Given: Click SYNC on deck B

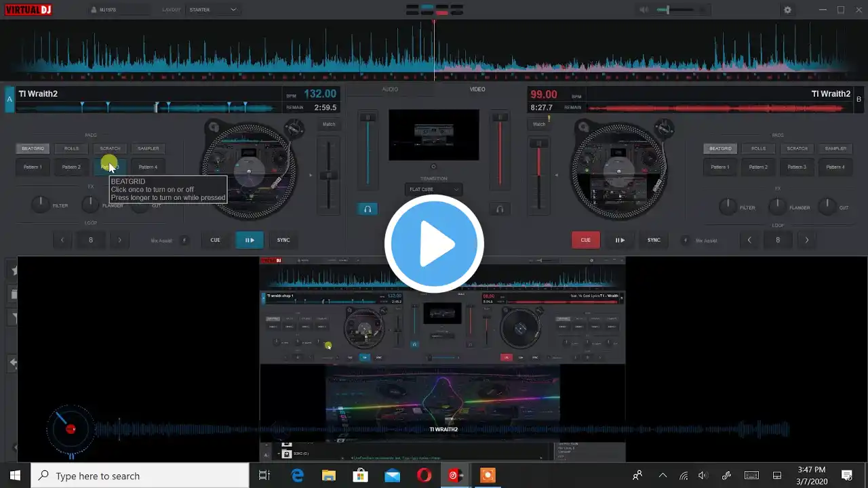Looking at the screenshot, I should pos(654,240).
